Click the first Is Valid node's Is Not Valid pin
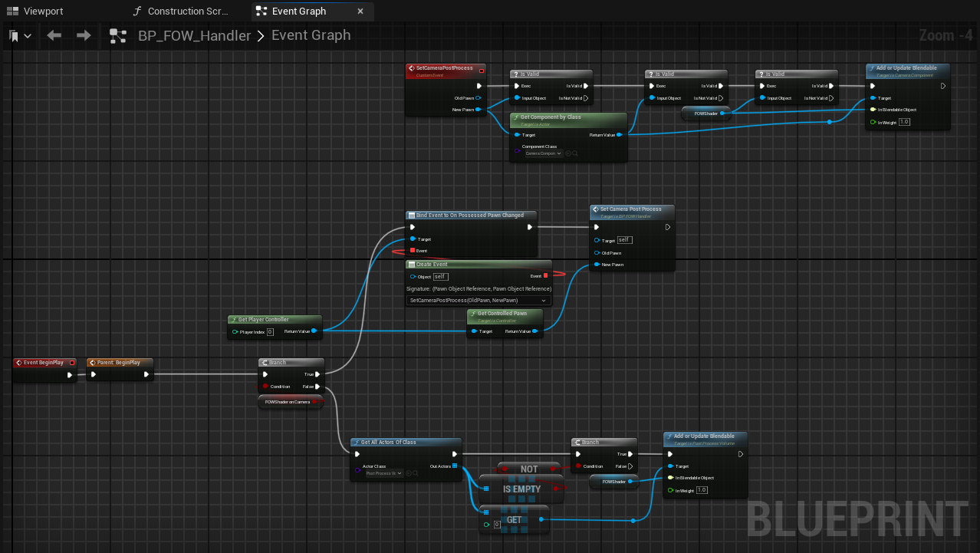This screenshot has height=553, width=980. click(587, 98)
